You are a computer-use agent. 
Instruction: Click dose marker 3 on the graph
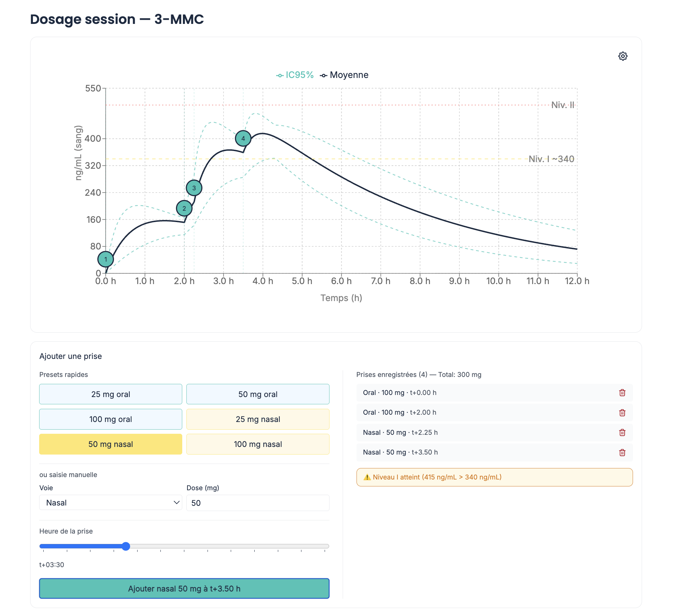tap(194, 188)
